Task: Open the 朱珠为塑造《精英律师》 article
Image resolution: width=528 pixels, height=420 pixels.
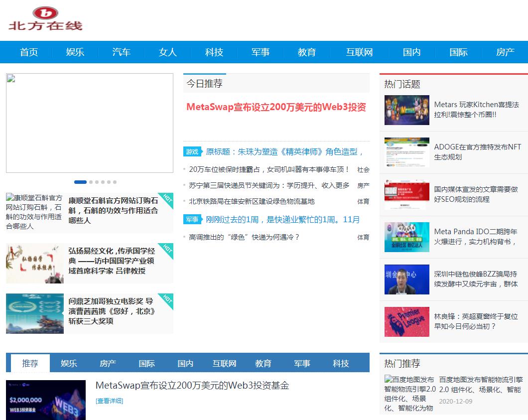Action: coord(285,152)
